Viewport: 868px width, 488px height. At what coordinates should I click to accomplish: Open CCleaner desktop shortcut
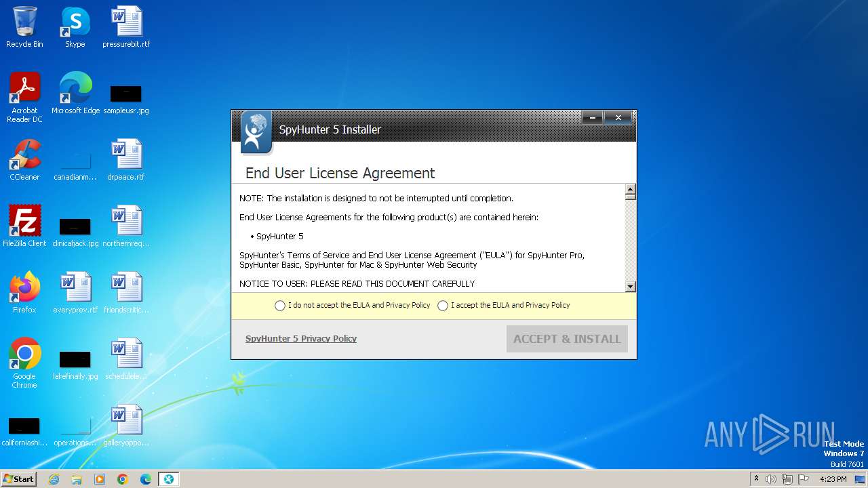click(24, 160)
